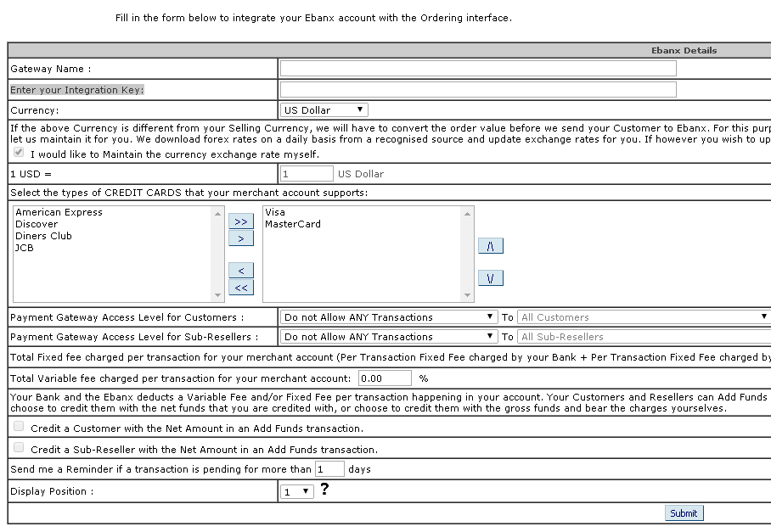Click the Integration Key input field
The width and height of the screenshot is (771, 532).
coord(478,90)
